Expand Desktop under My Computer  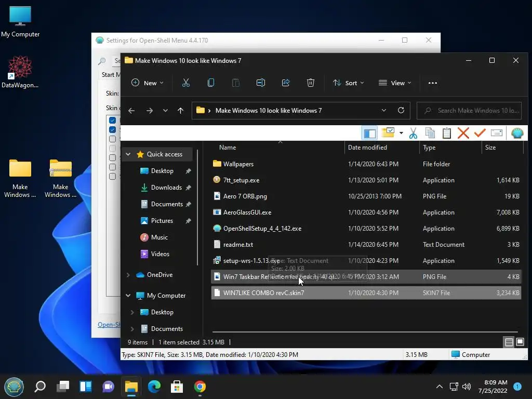click(132, 312)
